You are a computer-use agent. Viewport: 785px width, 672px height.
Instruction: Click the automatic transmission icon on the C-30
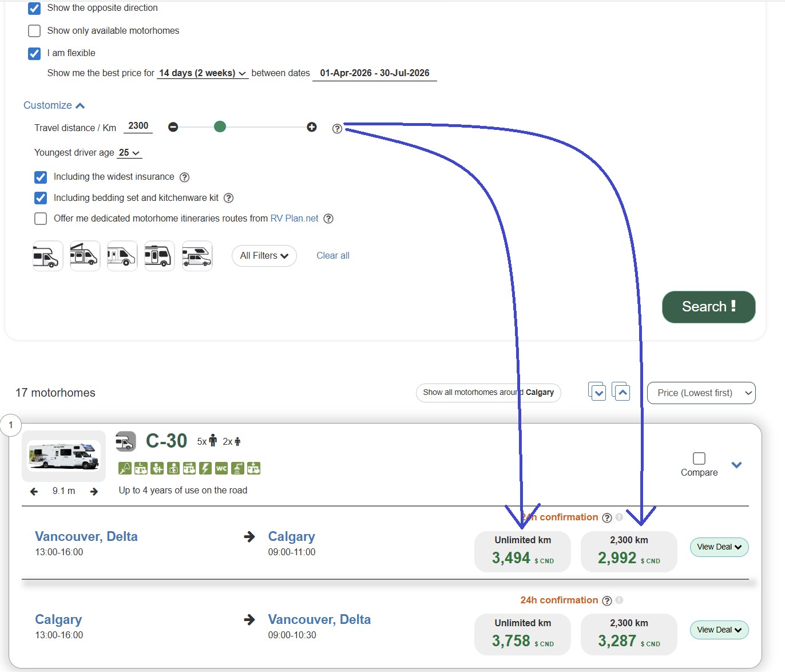click(125, 468)
